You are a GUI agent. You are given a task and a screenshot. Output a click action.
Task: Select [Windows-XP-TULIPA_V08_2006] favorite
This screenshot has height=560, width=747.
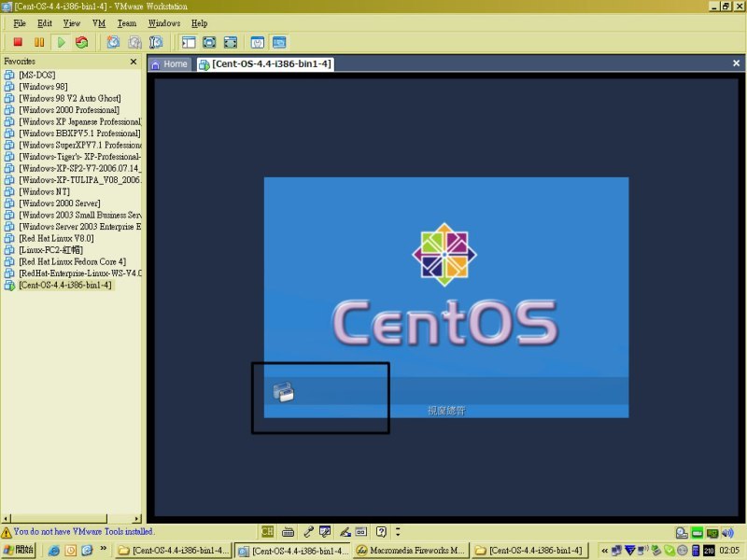[73, 180]
